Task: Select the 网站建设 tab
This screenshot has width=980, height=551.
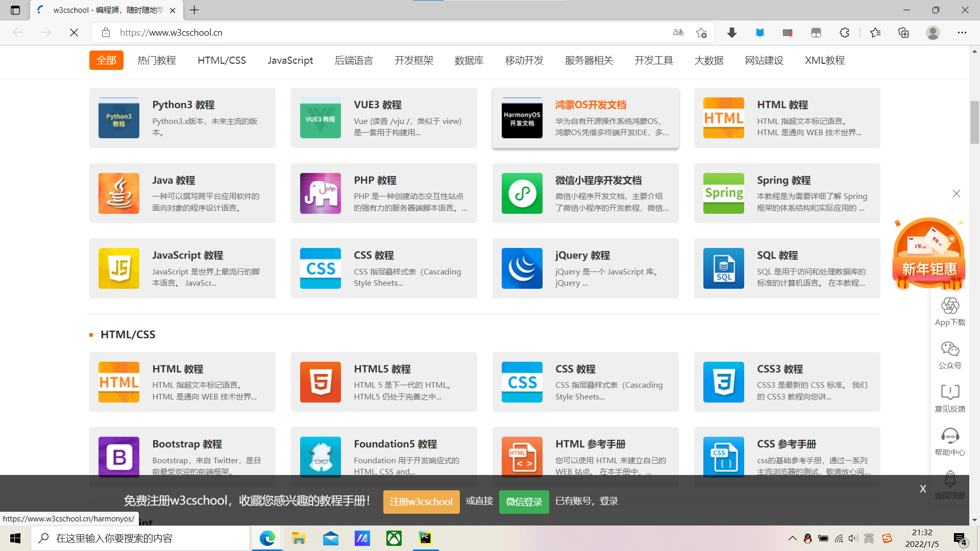Action: coord(764,60)
